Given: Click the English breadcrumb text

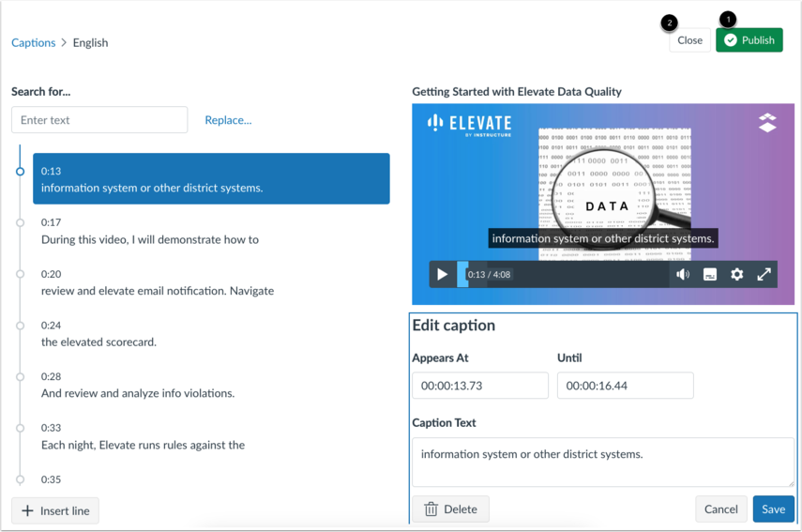Looking at the screenshot, I should (91, 42).
